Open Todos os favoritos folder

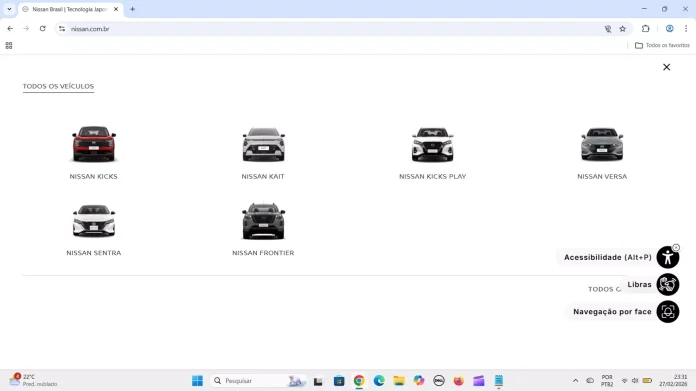click(x=662, y=45)
